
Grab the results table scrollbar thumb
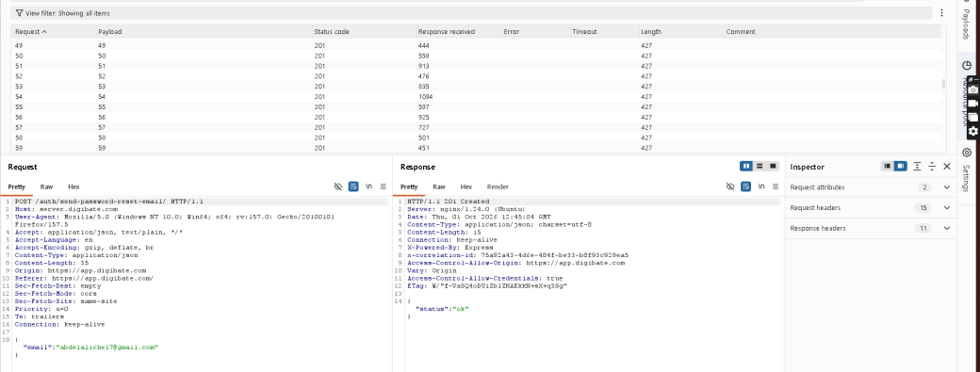click(944, 84)
